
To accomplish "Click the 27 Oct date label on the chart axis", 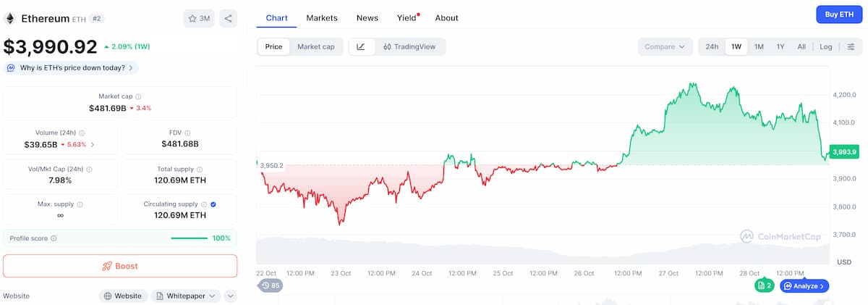I will pyautogui.click(x=668, y=274).
